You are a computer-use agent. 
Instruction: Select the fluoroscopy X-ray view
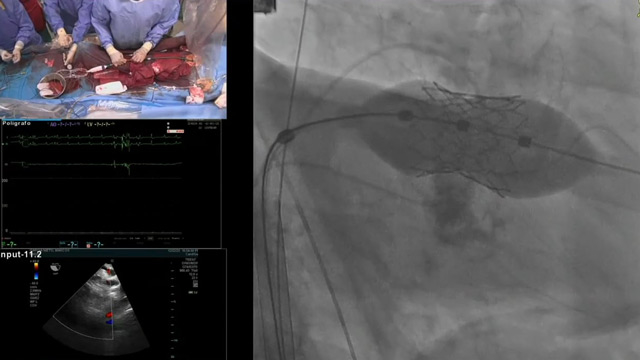point(447,180)
